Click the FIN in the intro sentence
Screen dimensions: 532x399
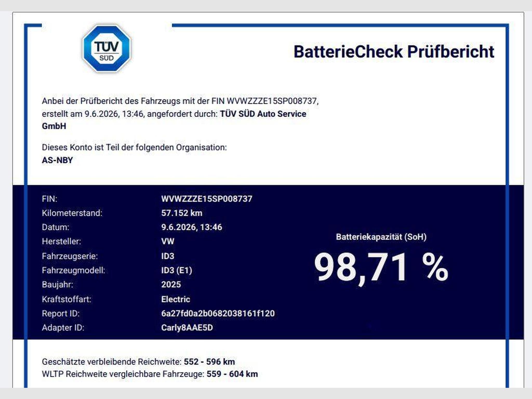click(x=272, y=101)
